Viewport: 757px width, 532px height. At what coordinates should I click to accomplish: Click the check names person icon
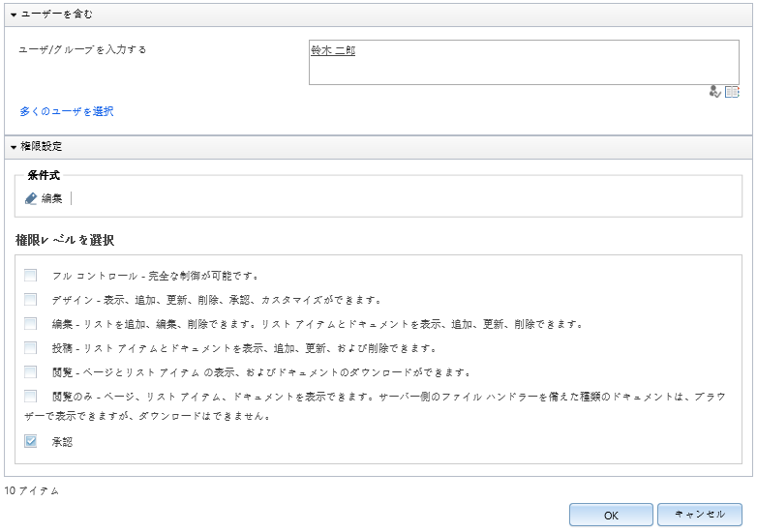click(x=714, y=91)
